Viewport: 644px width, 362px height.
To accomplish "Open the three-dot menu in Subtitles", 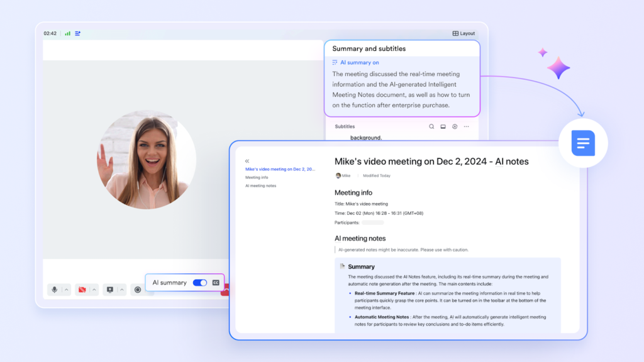I will (x=466, y=126).
